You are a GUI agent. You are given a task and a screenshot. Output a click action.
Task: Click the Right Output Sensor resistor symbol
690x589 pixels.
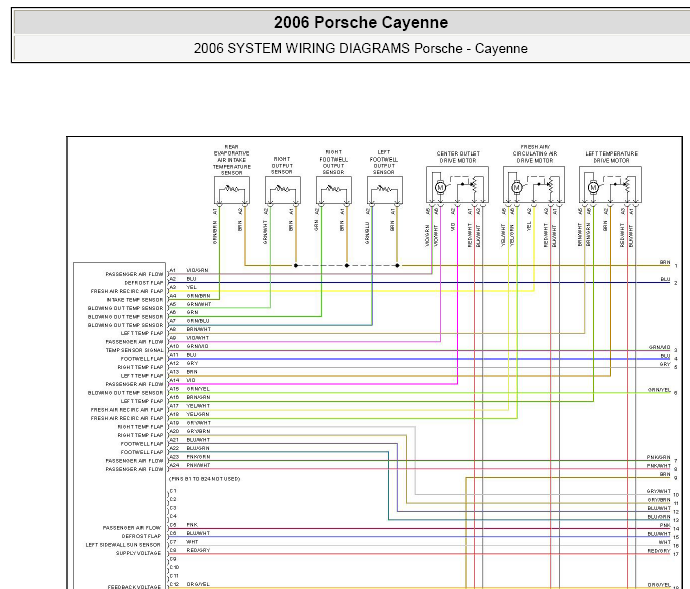point(283,190)
